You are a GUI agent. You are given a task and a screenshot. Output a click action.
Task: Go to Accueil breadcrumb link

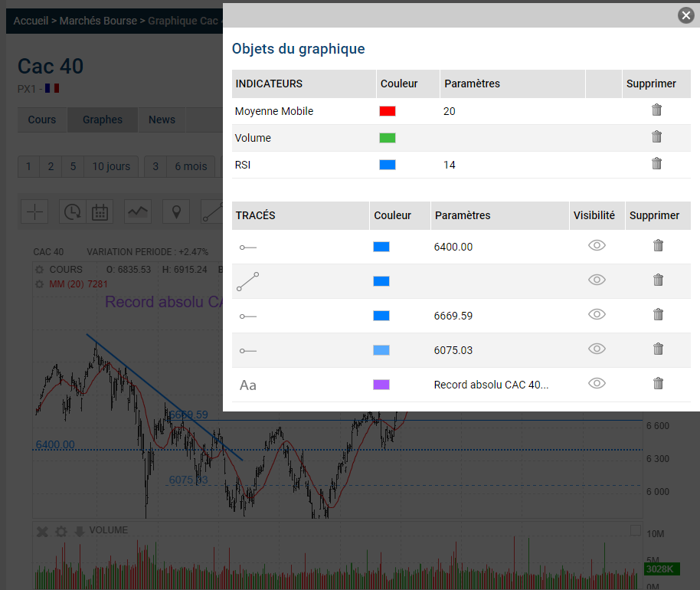31,21
